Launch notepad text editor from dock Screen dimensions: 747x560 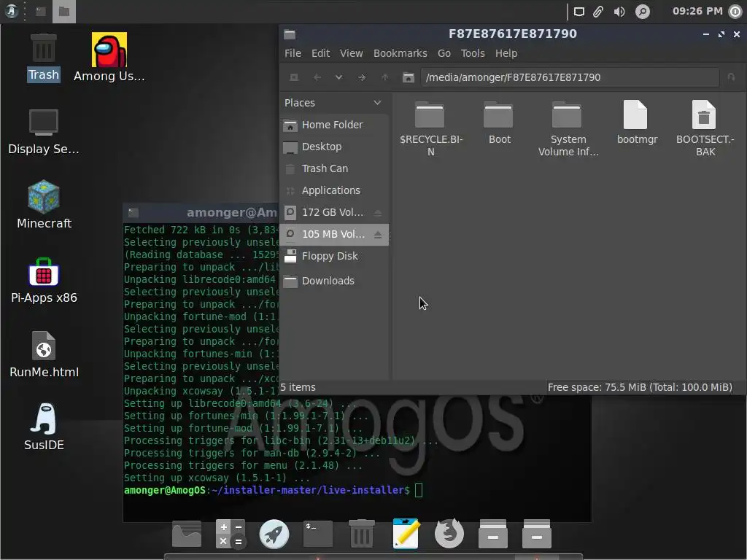click(406, 534)
